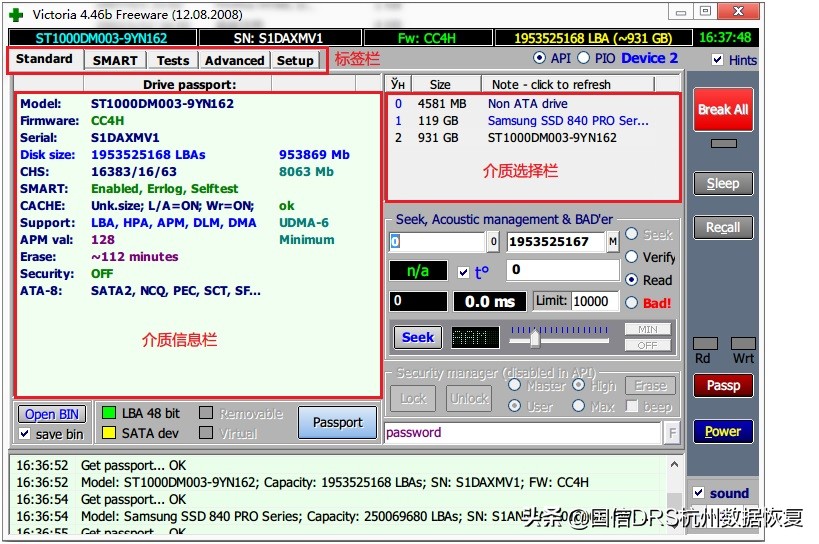This screenshot has height=544, width=819.
Task: Click the green Victoria cross title icon
Action: point(16,15)
